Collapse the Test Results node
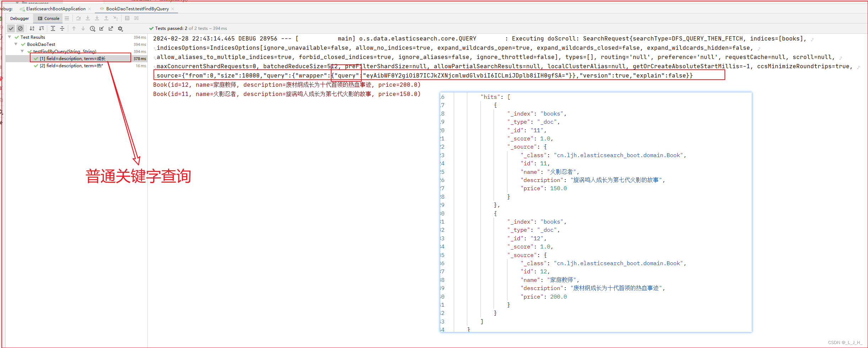 [10, 37]
